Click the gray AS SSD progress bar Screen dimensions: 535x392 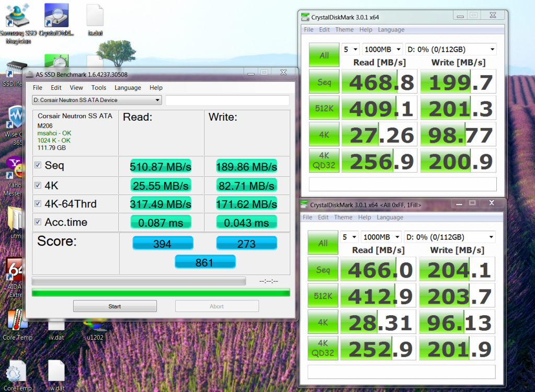139,281
